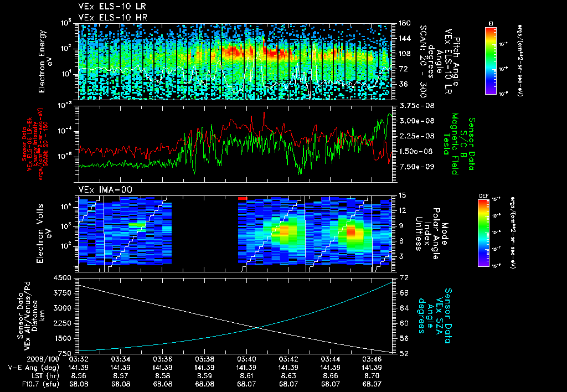
Task: Click the 180 pitch angle tick label
Action: (x=404, y=23)
